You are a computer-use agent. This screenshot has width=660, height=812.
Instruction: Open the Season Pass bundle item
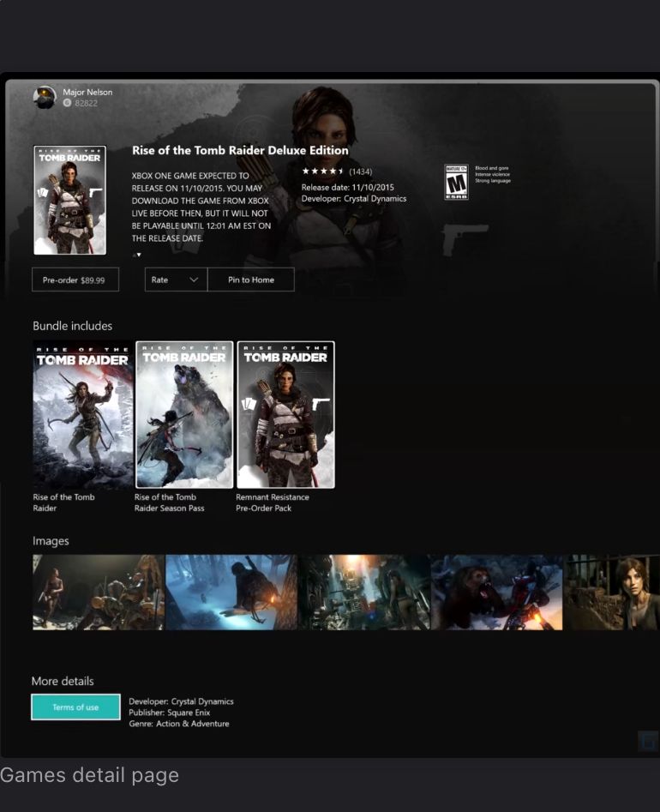[x=184, y=414]
